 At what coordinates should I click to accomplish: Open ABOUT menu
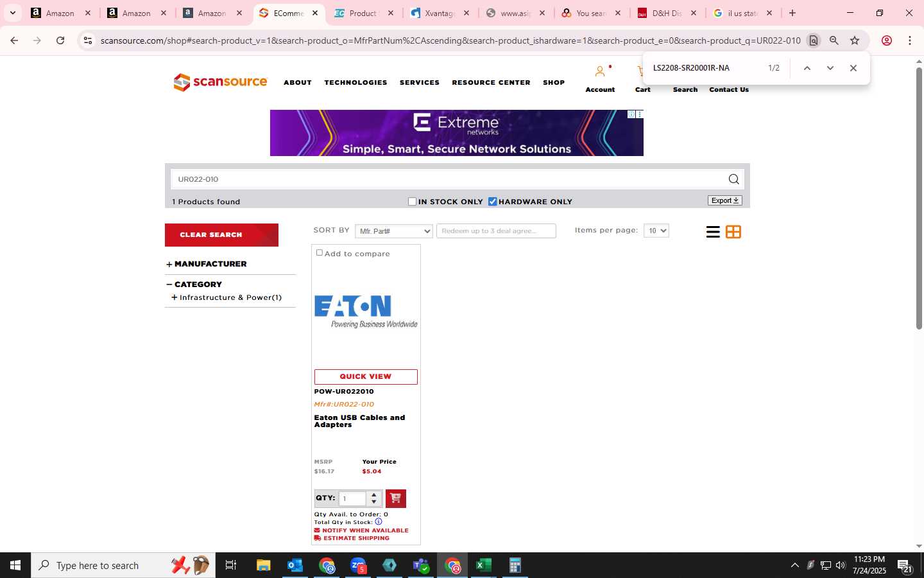pos(298,83)
